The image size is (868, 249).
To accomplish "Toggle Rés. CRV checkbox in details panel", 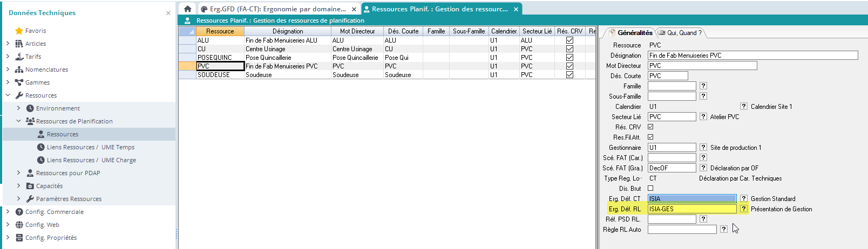I will tap(650, 127).
